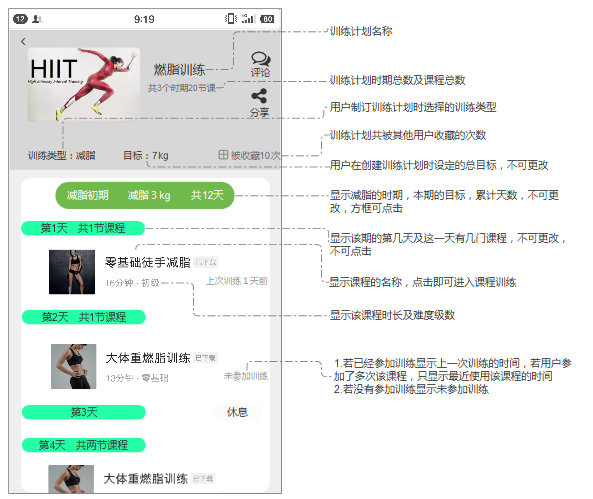Click the annotation 训练计划时期总数及课程总数
Screen dimensions: 593x499
pos(397,80)
